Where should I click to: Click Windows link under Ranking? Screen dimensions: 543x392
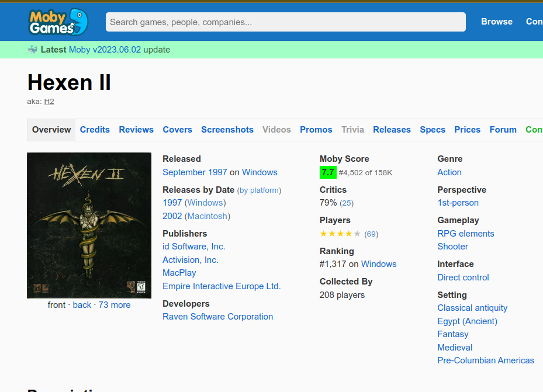point(379,264)
